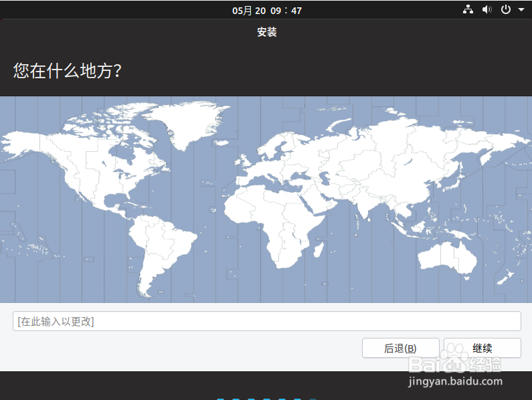Select New Zealand on the timezone map
Image resolution: width=532 pixels, height=400 pixels.
pos(505,277)
